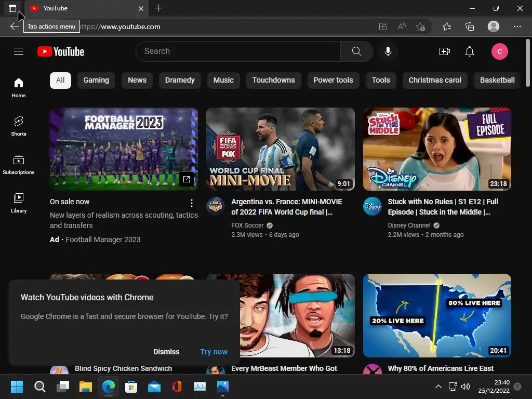
Task: Go to Home in the sidebar
Action: [19, 87]
